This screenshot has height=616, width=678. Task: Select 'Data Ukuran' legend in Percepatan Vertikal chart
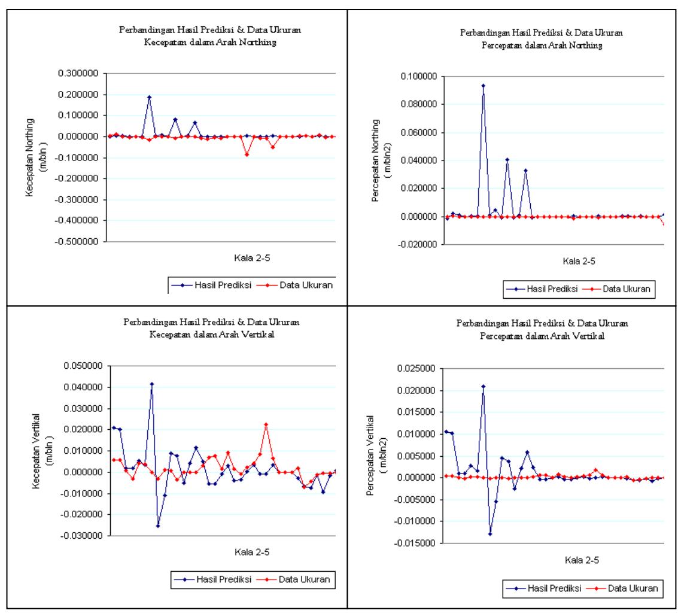click(x=622, y=588)
